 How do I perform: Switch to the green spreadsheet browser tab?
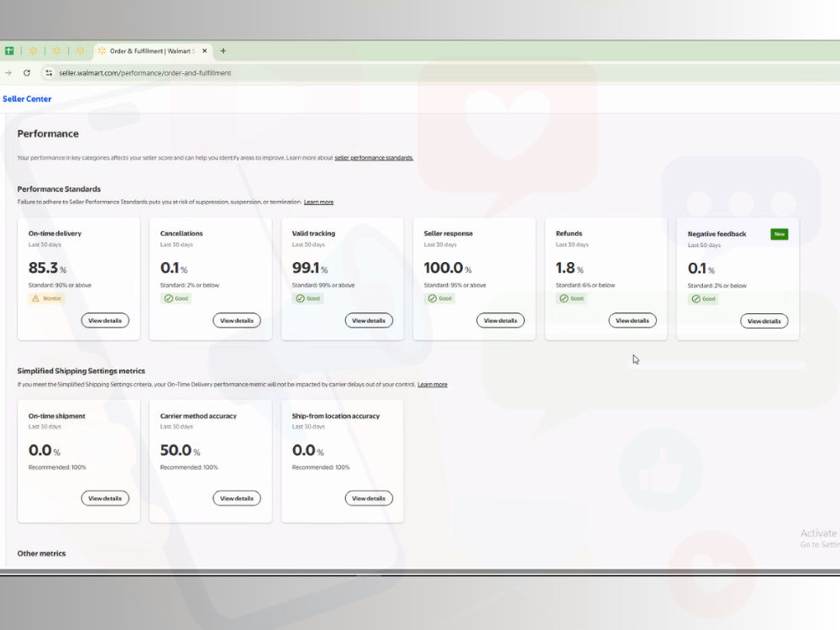click(9, 51)
